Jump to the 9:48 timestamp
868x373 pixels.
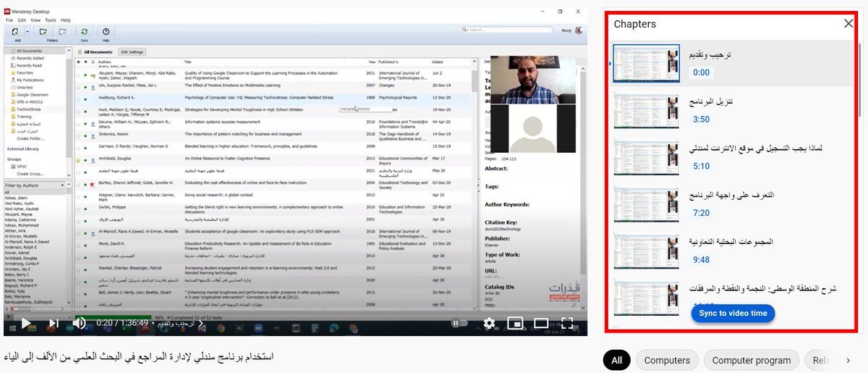701,260
